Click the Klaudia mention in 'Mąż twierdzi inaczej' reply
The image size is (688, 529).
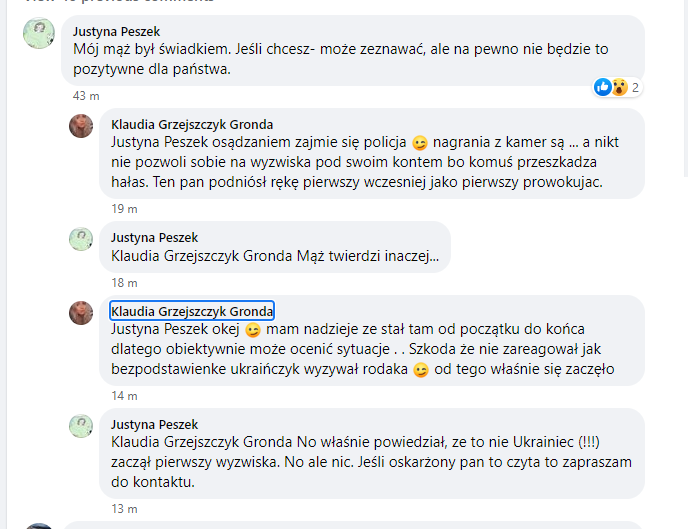click(x=202, y=257)
